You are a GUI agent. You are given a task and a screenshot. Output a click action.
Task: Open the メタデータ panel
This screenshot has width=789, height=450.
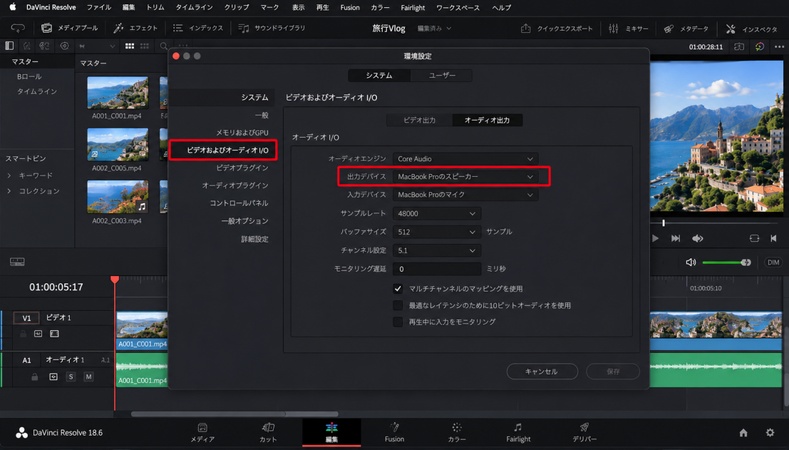pyautogui.click(x=685, y=29)
